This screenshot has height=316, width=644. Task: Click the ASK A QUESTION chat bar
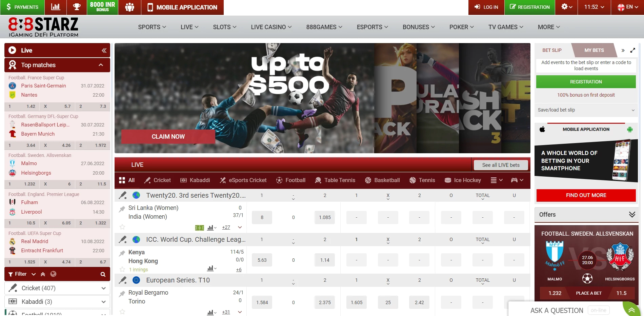[x=557, y=311]
